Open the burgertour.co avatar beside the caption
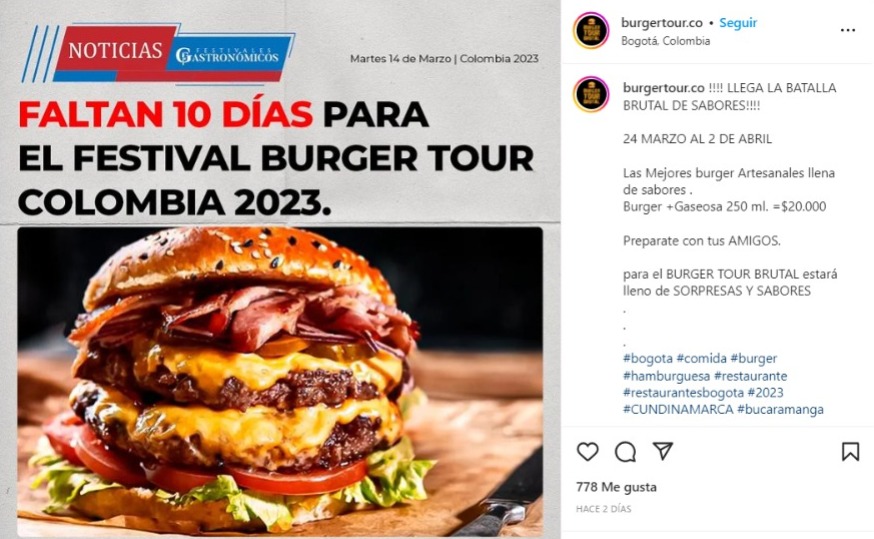874x539 pixels. coord(591,94)
